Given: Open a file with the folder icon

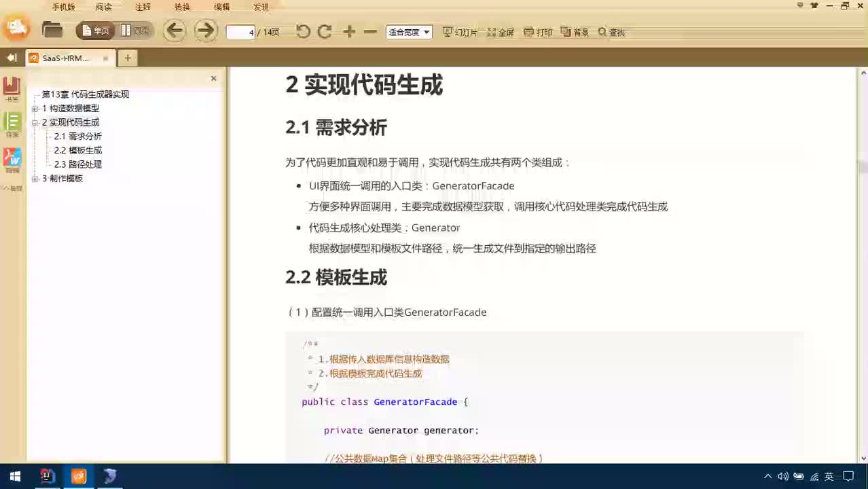Looking at the screenshot, I should (x=52, y=30).
